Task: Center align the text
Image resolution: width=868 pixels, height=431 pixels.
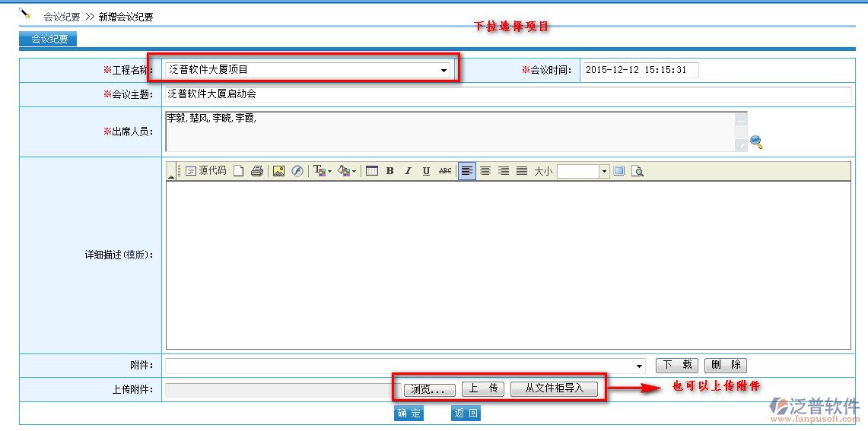Action: coord(485,171)
